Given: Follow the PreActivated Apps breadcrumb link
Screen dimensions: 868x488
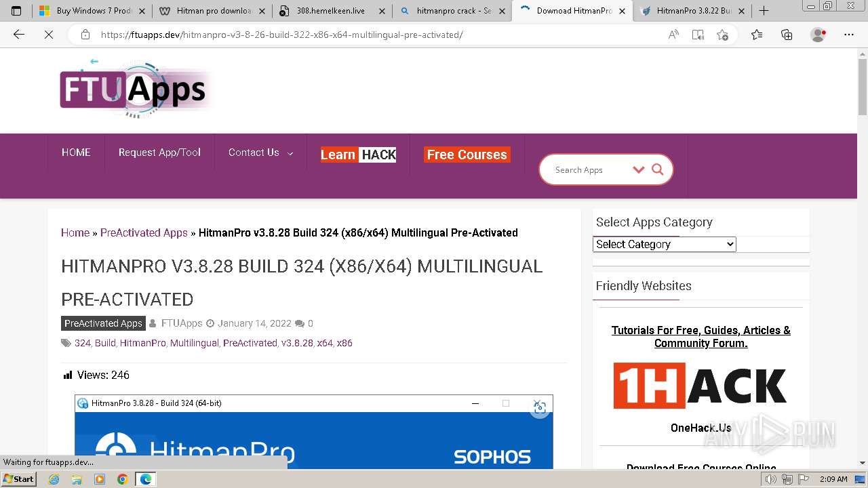Looking at the screenshot, I should (144, 232).
